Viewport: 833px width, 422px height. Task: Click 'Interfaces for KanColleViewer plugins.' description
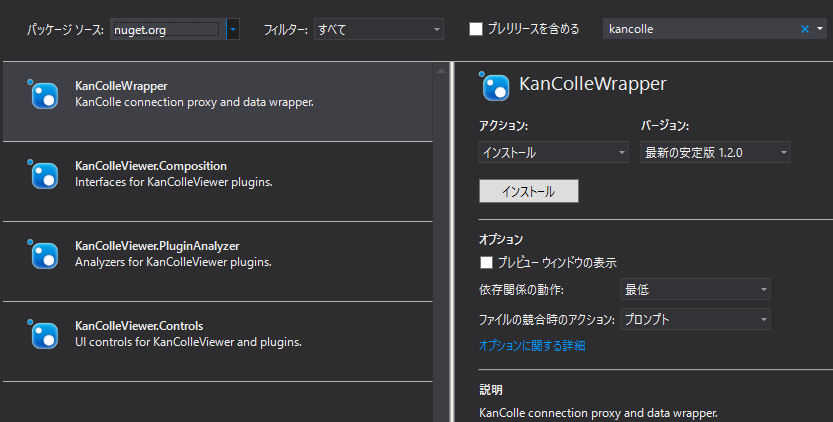tap(174, 182)
